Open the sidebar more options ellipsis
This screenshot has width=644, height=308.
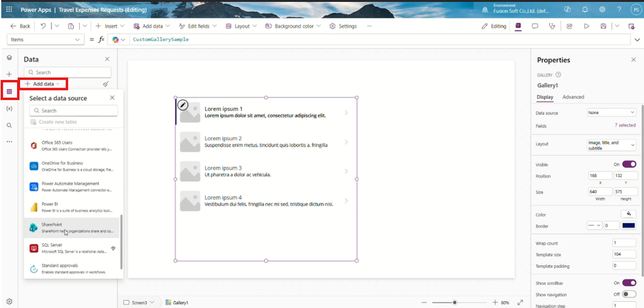(9, 142)
